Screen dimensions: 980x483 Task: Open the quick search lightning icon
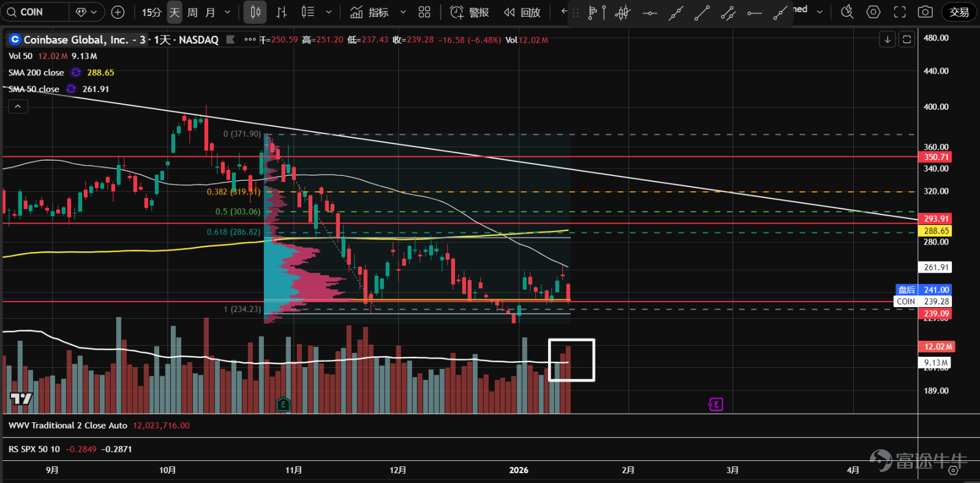847,12
